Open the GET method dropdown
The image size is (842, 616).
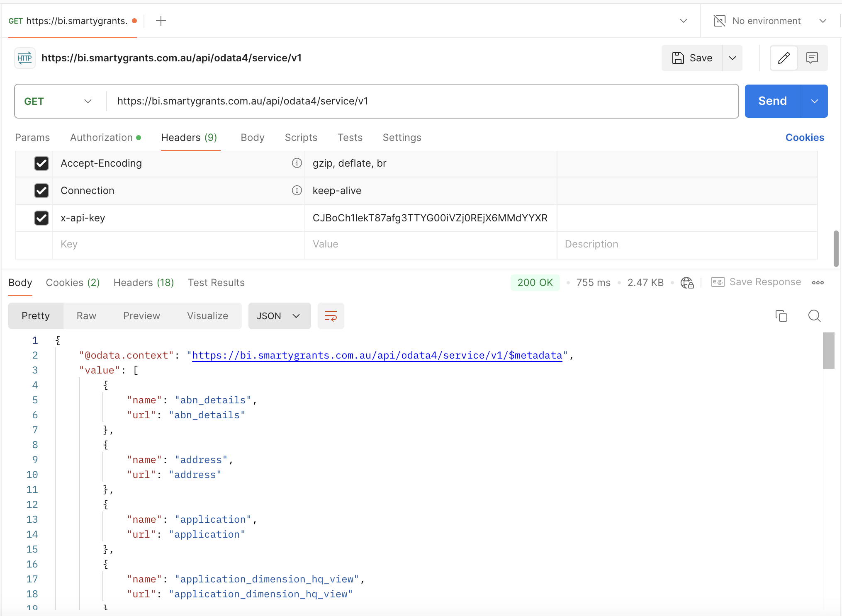[58, 101]
